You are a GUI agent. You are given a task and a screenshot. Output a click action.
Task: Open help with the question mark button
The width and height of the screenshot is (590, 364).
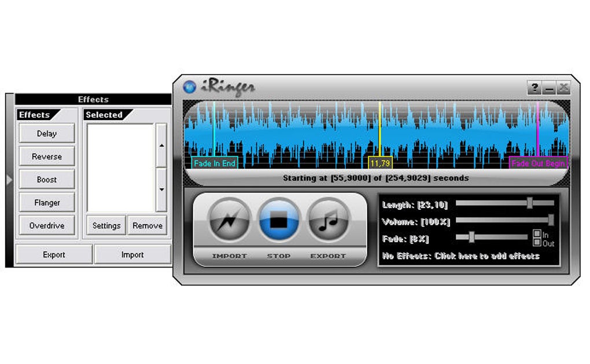click(x=534, y=88)
